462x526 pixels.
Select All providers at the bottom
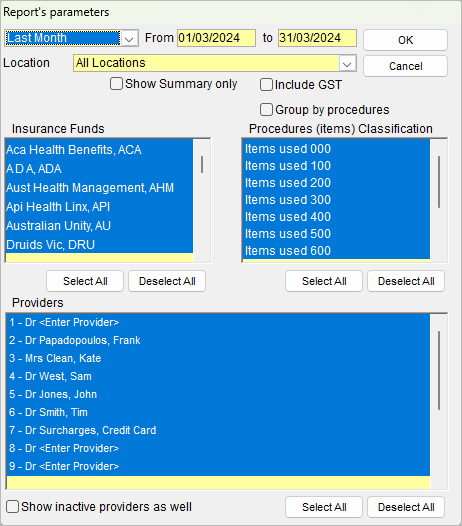(x=324, y=507)
